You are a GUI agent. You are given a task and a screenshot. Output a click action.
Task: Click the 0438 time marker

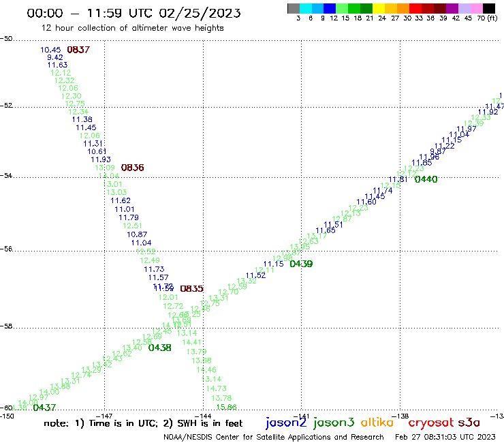(x=160, y=348)
